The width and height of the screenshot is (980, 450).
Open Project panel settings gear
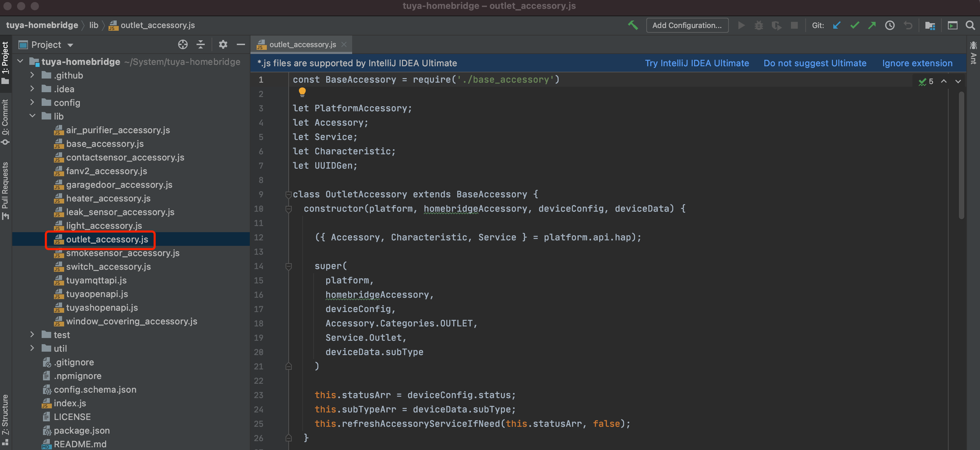click(223, 44)
